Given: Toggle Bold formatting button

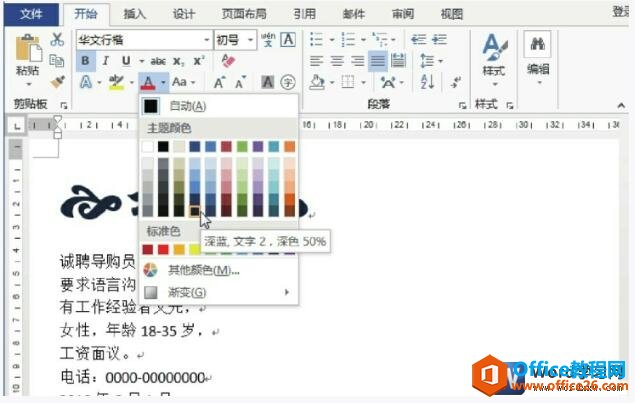Looking at the screenshot, I should pyautogui.click(x=85, y=61).
